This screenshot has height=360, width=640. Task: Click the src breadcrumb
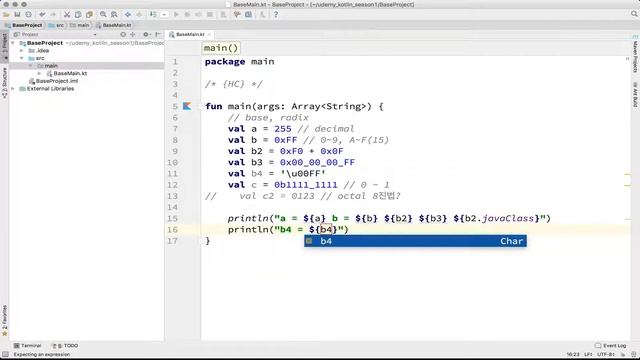click(57, 25)
